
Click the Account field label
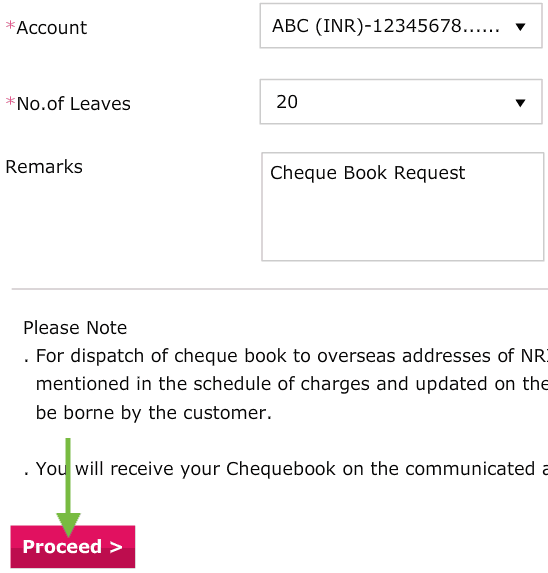tap(52, 28)
